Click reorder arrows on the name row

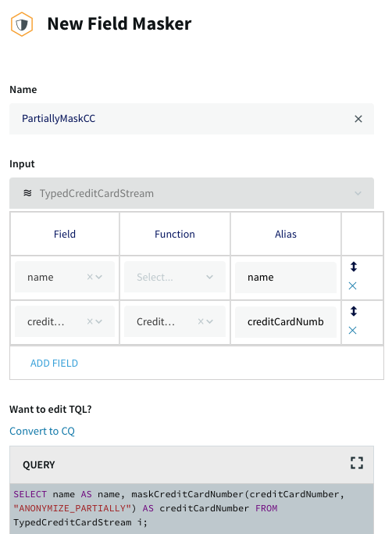point(354,267)
